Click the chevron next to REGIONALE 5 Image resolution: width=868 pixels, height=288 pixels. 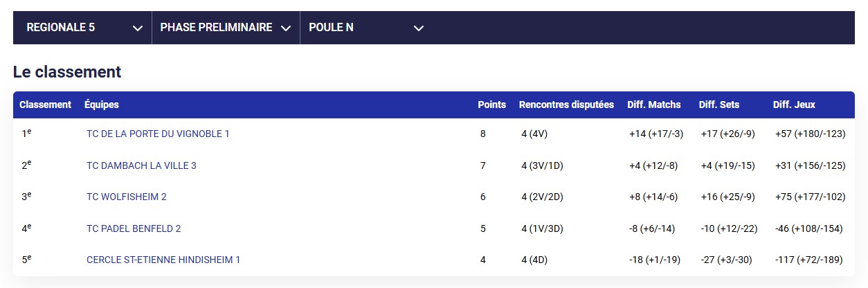click(138, 28)
